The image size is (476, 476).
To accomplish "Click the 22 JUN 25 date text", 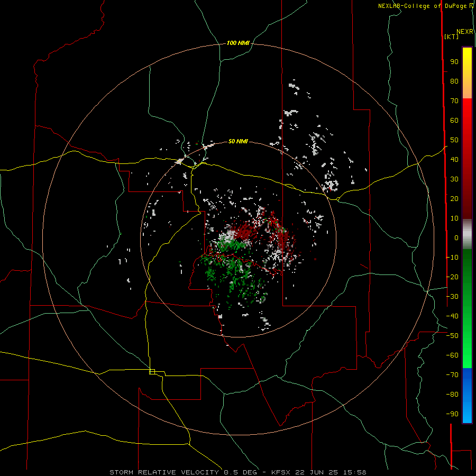I will point(317,472).
